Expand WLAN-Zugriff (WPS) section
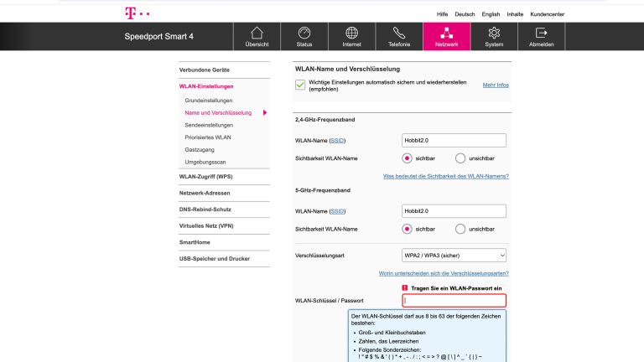 (x=205, y=176)
